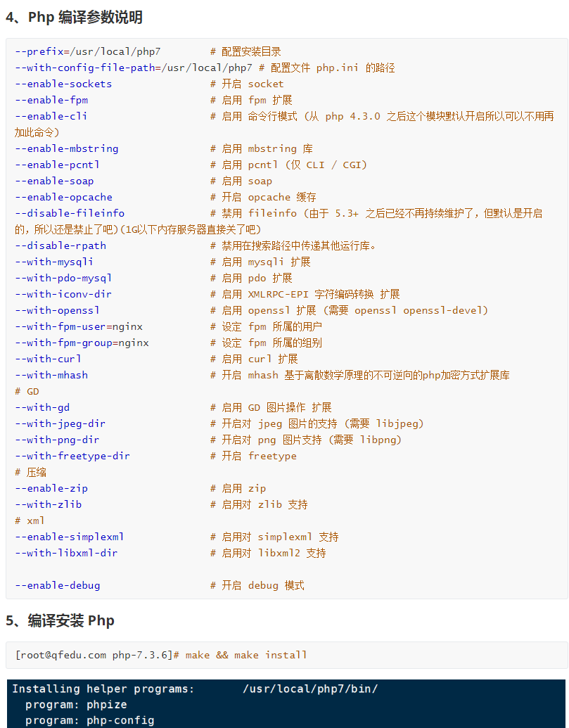Image resolution: width=569 pixels, height=728 pixels.
Task: Click the '/usr/local/php7/bin/' terminal path
Action: pos(310,689)
